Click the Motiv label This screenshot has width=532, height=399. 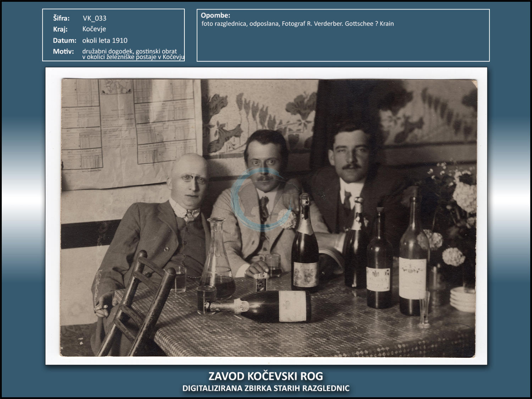coord(63,51)
